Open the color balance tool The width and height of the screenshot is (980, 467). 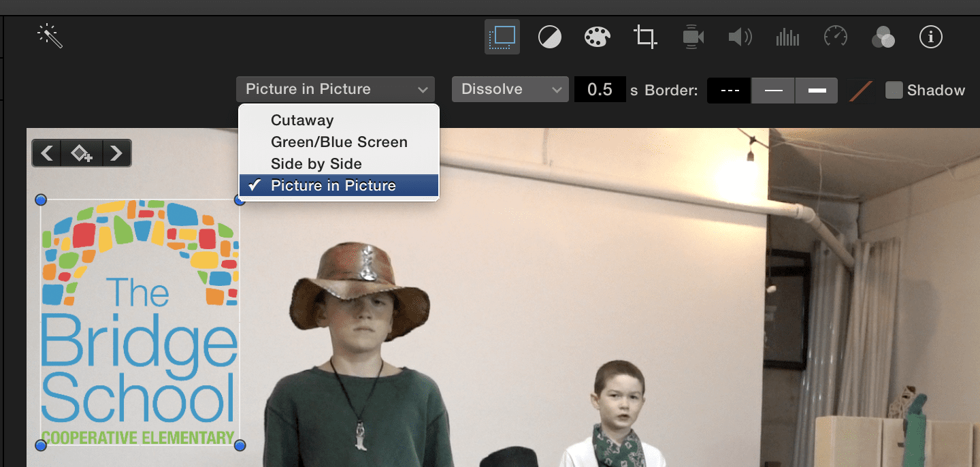point(550,37)
